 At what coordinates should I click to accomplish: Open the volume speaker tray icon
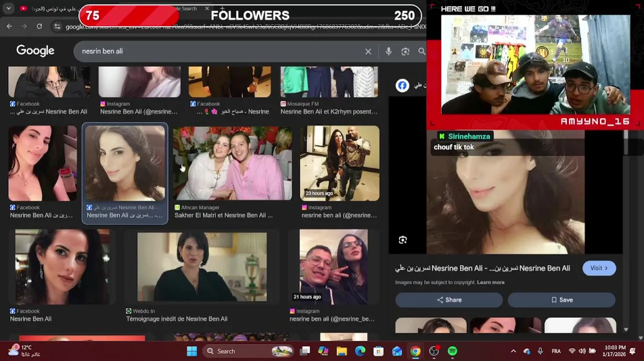(x=582, y=351)
